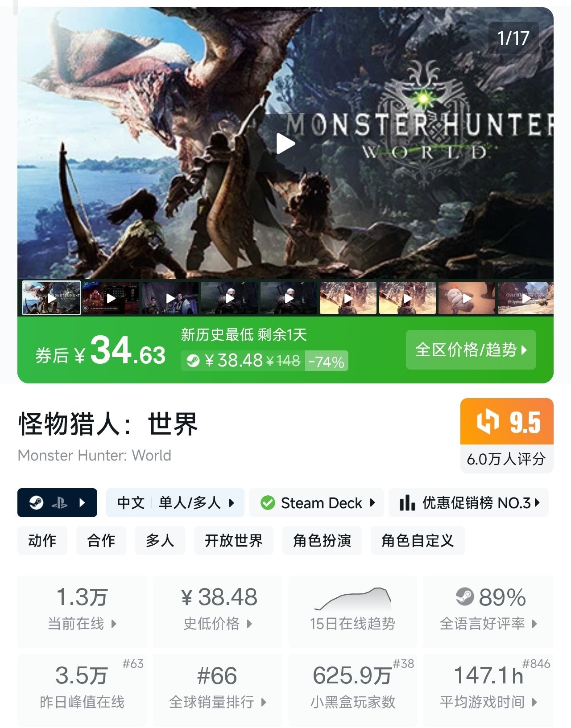Select the 动作 genre tag
Screen dimensions: 571x728
[42, 540]
